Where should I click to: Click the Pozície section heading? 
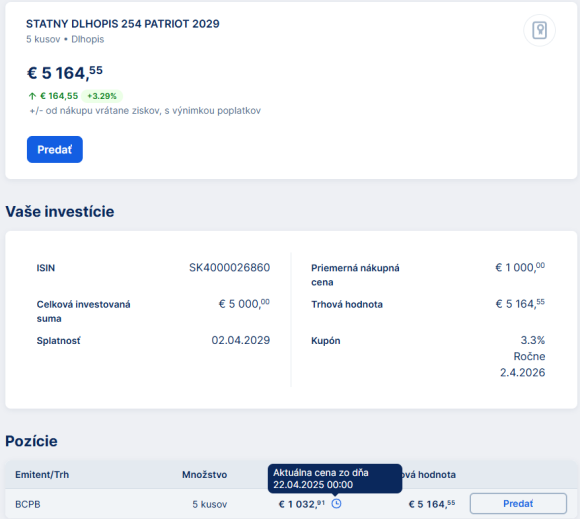click(x=31, y=441)
